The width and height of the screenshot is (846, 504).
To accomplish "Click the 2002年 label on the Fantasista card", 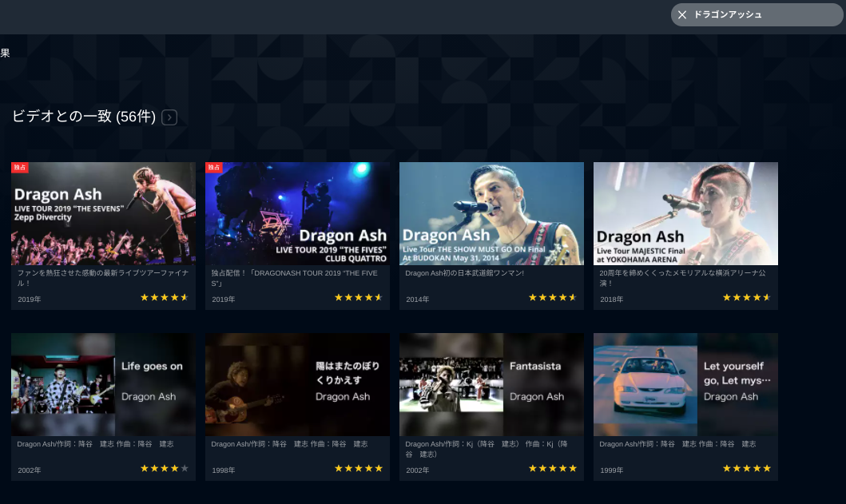I will pyautogui.click(x=418, y=470).
